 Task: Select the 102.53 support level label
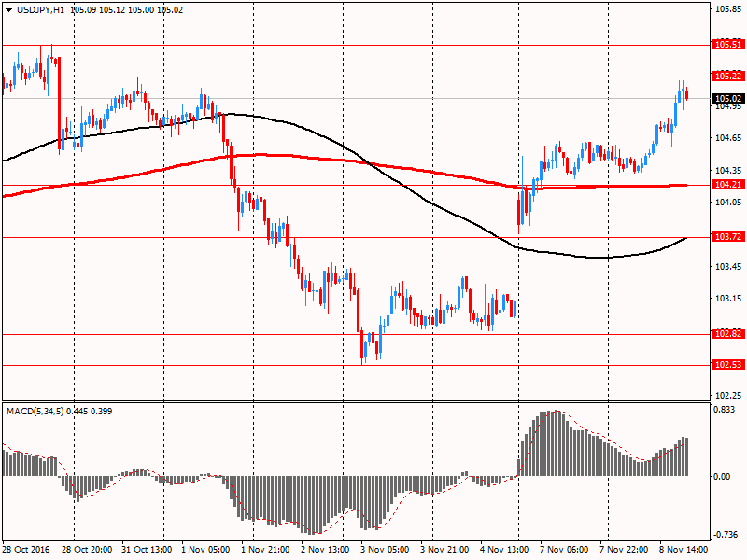(x=727, y=364)
